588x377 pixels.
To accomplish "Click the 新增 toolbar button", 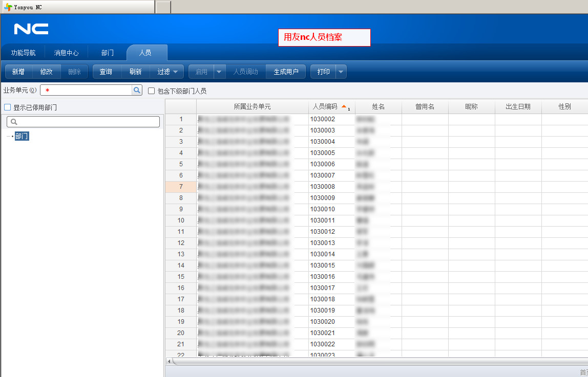I will click(18, 72).
